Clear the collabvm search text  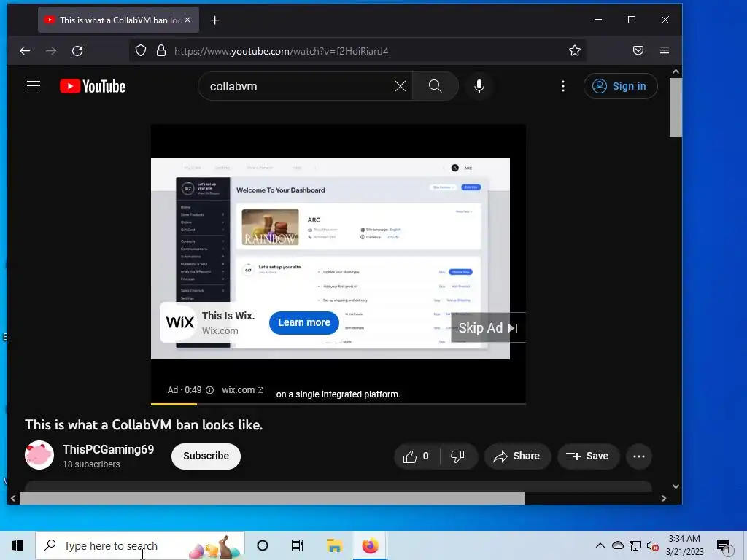pos(400,86)
